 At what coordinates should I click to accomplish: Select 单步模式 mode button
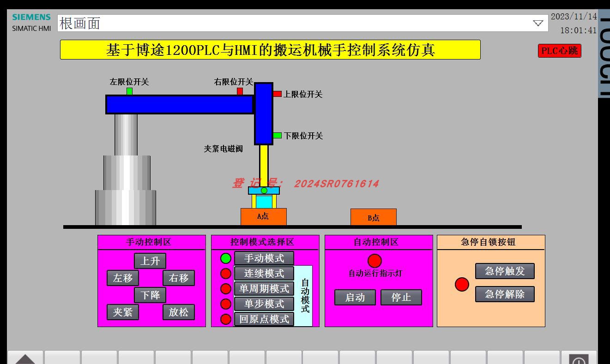264,304
